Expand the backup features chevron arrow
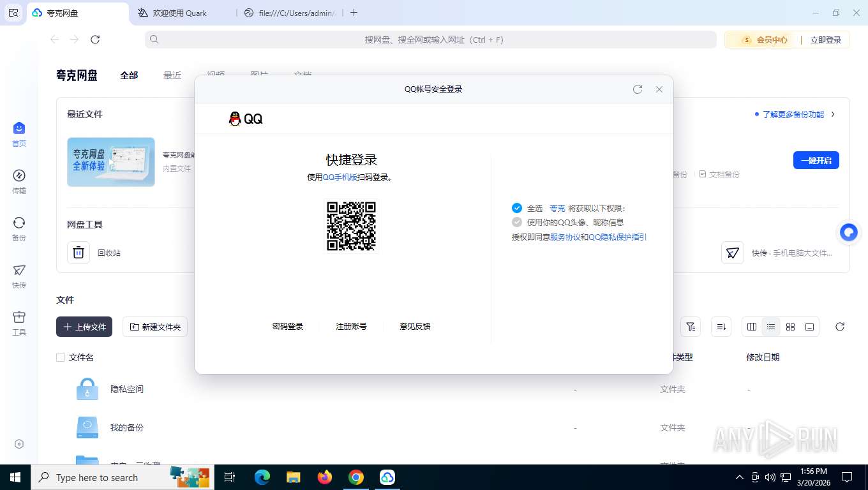The height and width of the screenshot is (490, 868). 833,114
